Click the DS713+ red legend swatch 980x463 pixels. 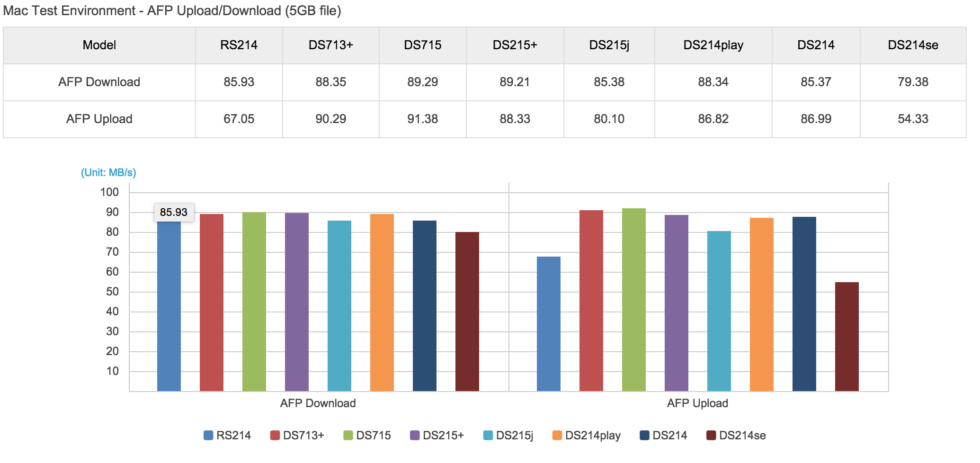coord(275,435)
